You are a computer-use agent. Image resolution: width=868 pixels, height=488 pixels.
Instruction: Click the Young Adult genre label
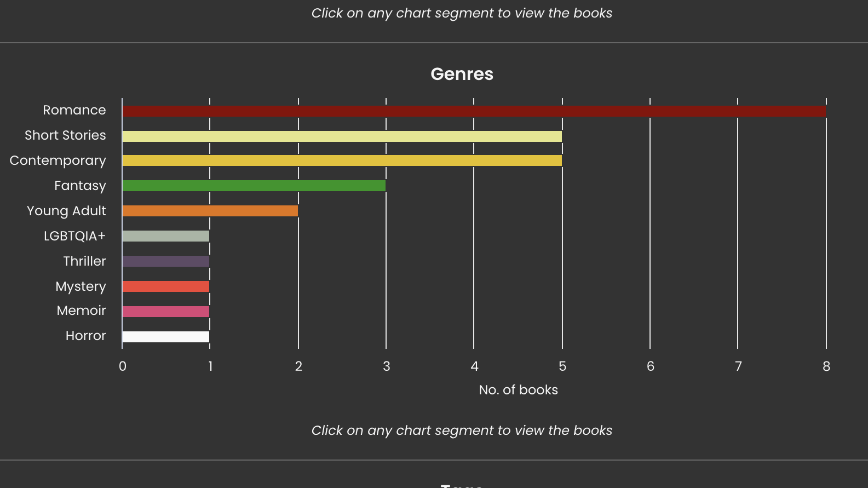pyautogui.click(x=66, y=211)
